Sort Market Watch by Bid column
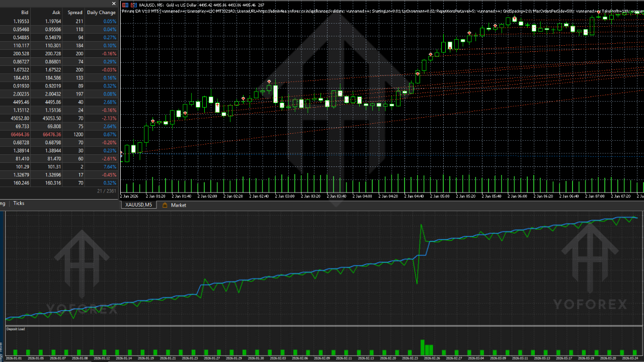 tap(25, 12)
